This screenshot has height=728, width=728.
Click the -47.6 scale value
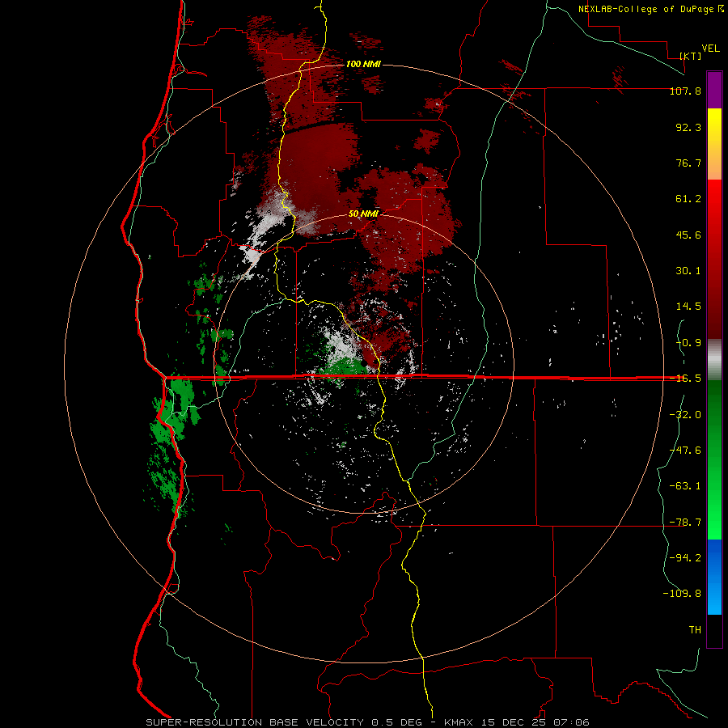point(685,451)
